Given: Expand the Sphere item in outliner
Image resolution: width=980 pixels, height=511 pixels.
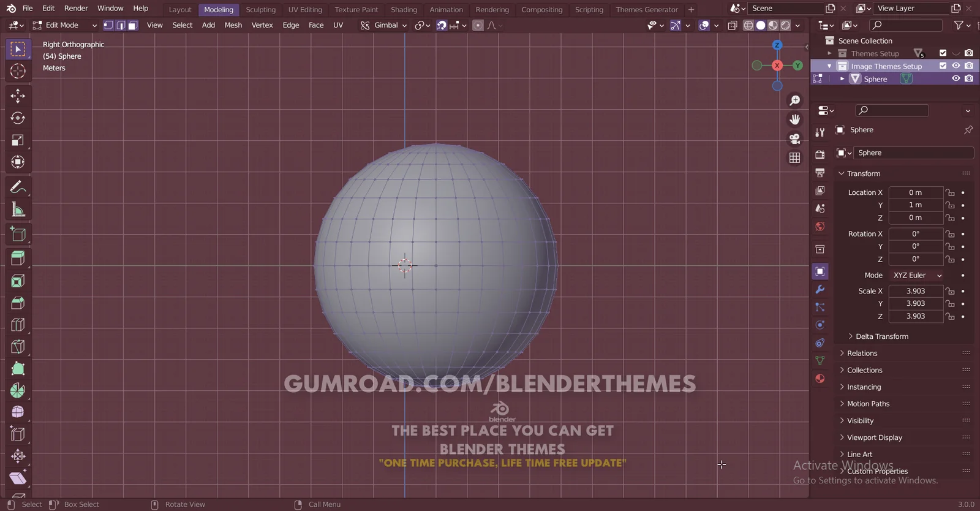Looking at the screenshot, I should point(842,79).
